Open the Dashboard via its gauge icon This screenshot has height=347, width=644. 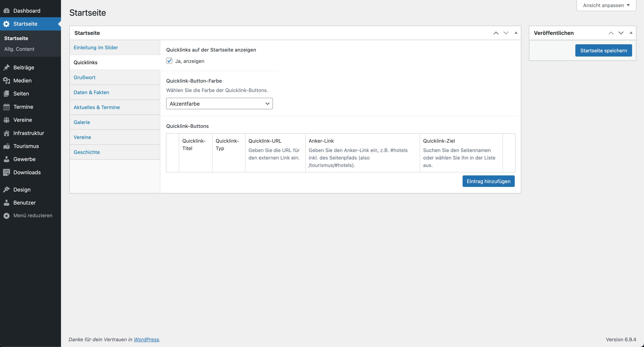[7, 11]
